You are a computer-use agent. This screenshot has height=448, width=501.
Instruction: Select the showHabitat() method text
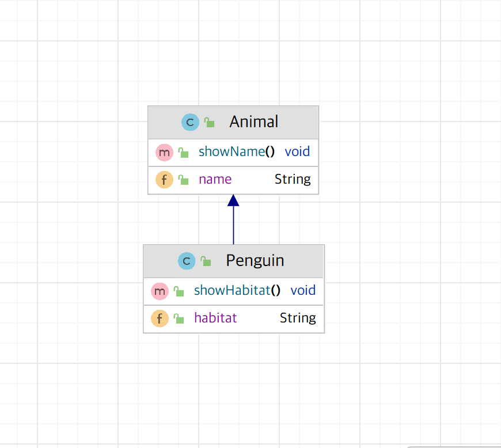pos(237,290)
